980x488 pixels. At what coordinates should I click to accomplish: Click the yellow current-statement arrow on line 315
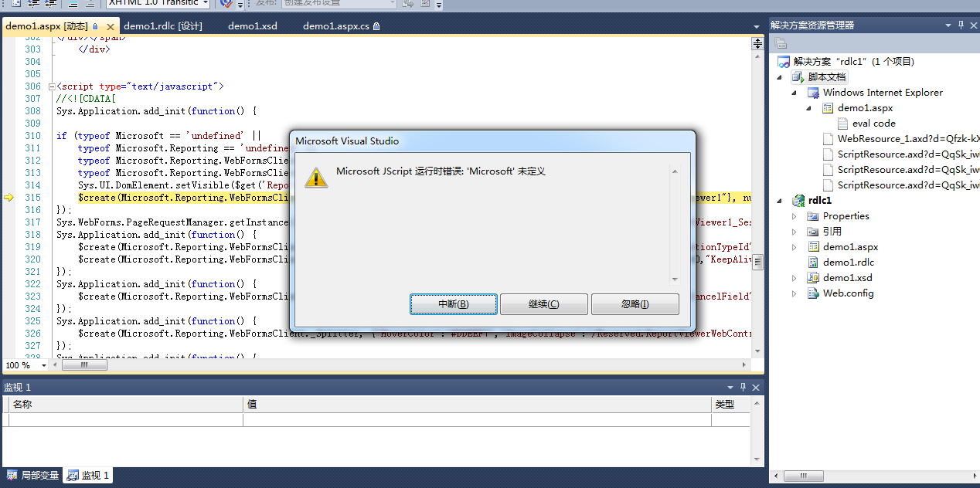click(9, 198)
